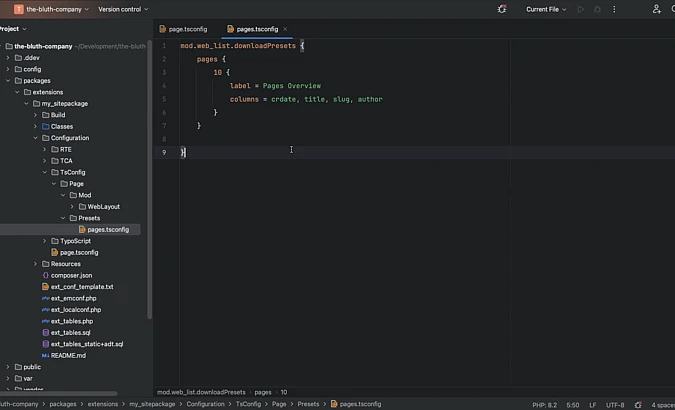Open composer.json file in the tree
Screen dimensions: 675x410
[71, 275]
